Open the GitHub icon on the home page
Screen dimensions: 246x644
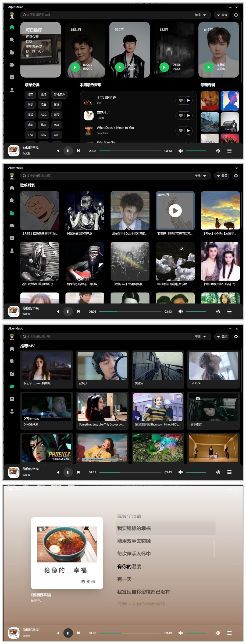coord(236,15)
